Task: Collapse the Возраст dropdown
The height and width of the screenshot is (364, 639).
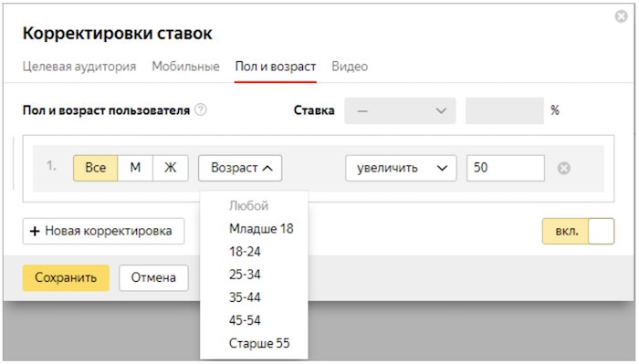Action: coord(240,168)
